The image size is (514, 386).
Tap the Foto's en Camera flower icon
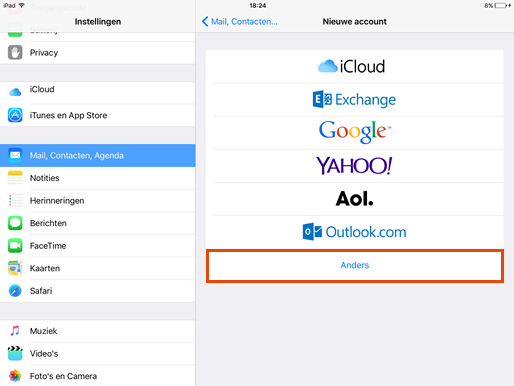[15, 376]
